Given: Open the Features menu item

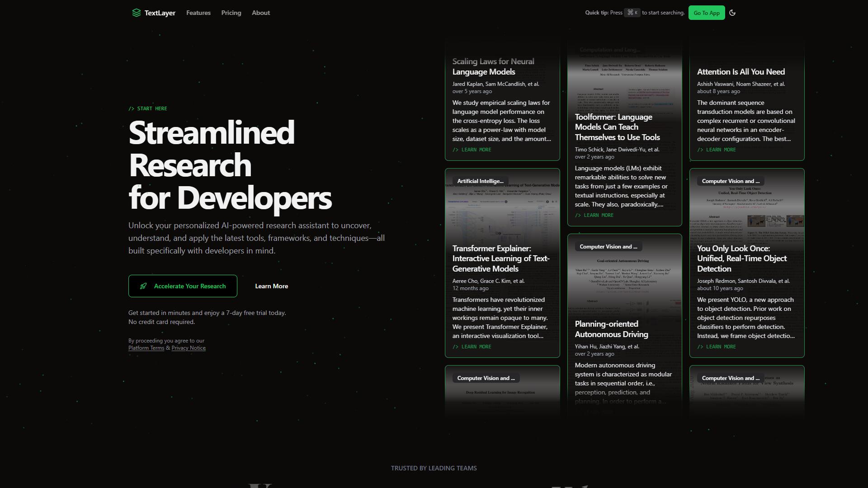Looking at the screenshot, I should point(198,13).
